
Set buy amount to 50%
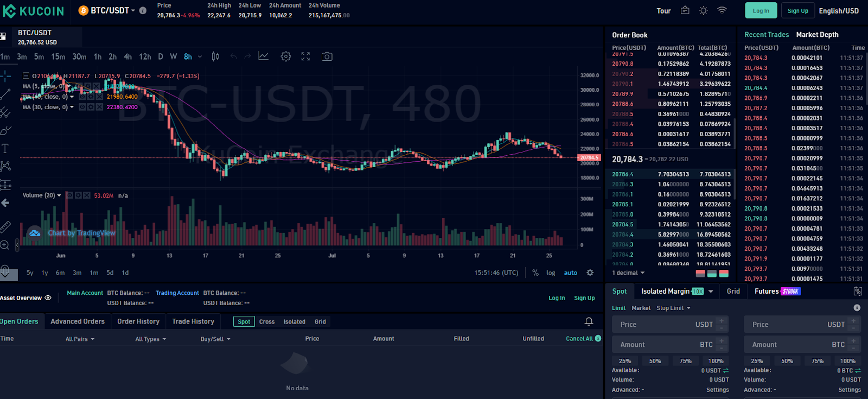(655, 361)
